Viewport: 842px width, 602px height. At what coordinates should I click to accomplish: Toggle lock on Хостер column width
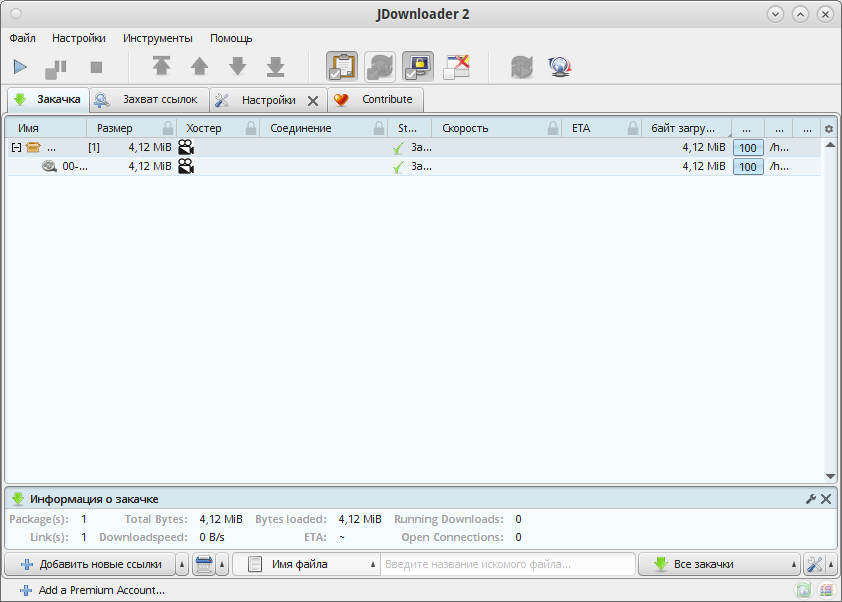(251, 128)
